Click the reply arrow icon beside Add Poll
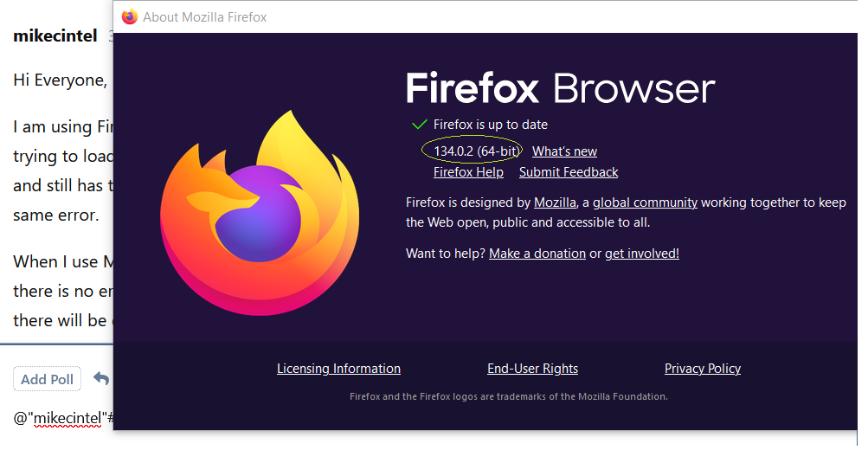The width and height of the screenshot is (868, 450). [101, 378]
